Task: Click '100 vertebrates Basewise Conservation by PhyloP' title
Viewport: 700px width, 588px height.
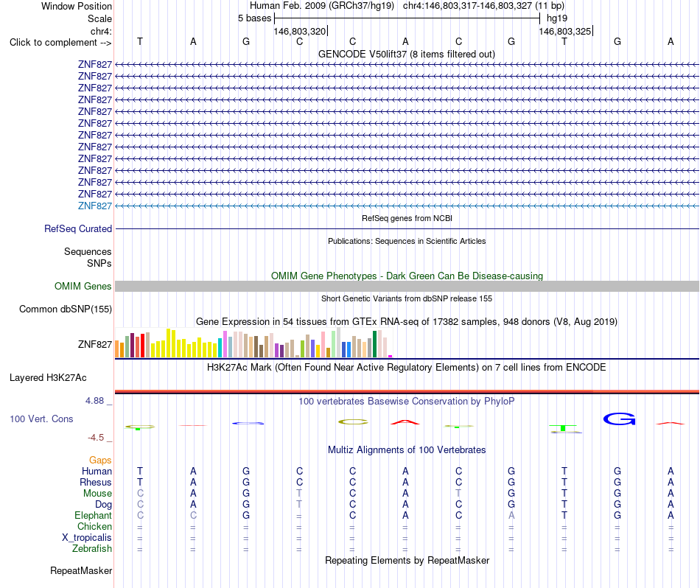Action: coord(406,402)
